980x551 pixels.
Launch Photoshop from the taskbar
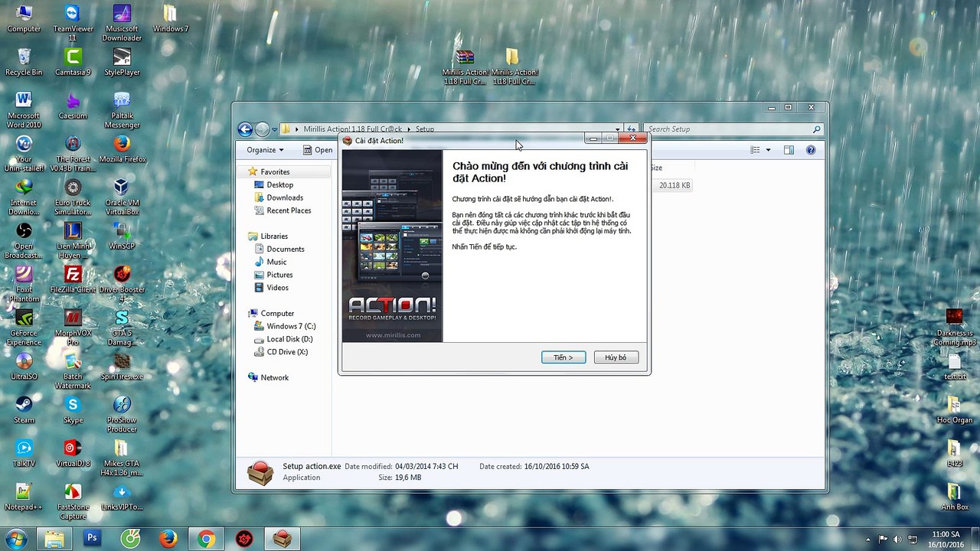click(x=92, y=539)
